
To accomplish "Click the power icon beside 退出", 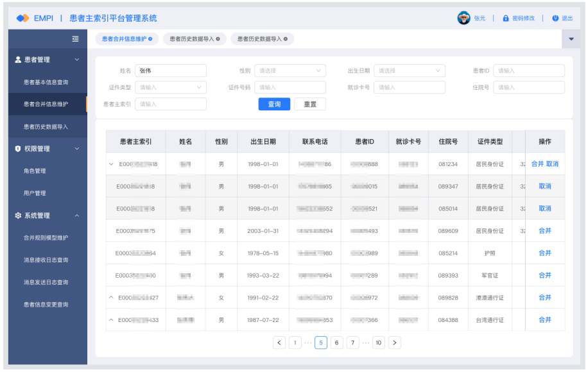I will (555, 19).
